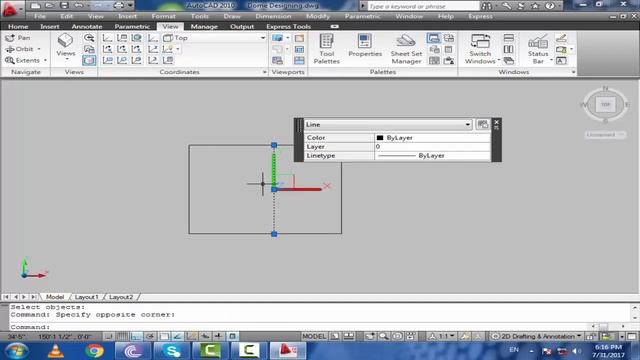The image size is (640, 360).
Task: Expand the Windows panel arrow
Action: [x=573, y=72]
